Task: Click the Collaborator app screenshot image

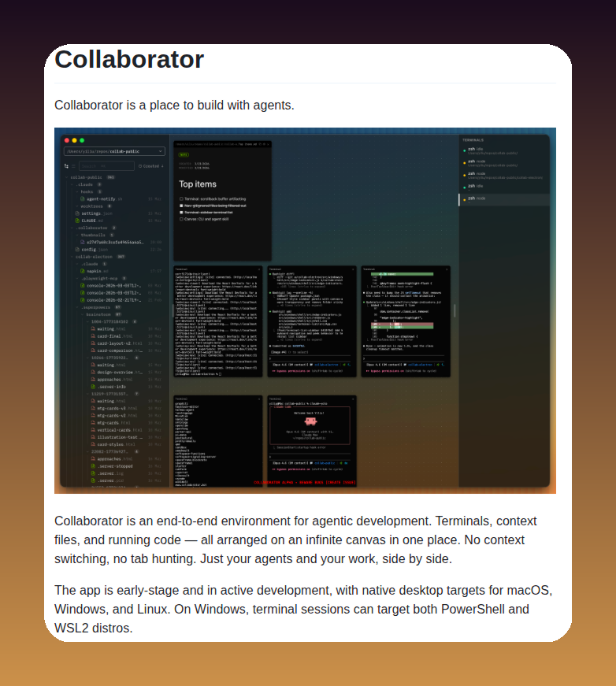Action: (305, 310)
